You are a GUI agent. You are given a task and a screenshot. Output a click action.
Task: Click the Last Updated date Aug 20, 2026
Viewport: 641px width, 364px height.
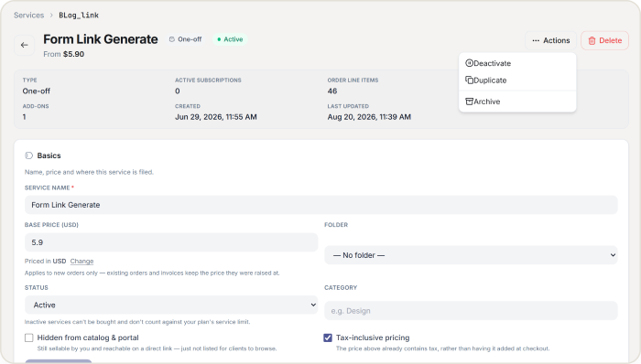(x=369, y=117)
